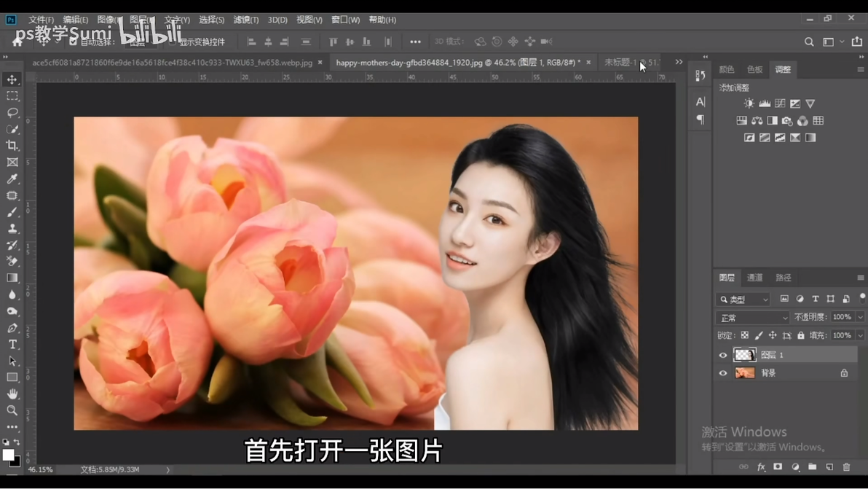The image size is (868, 489).
Task: Toggle lock all padlock
Action: pos(801,336)
